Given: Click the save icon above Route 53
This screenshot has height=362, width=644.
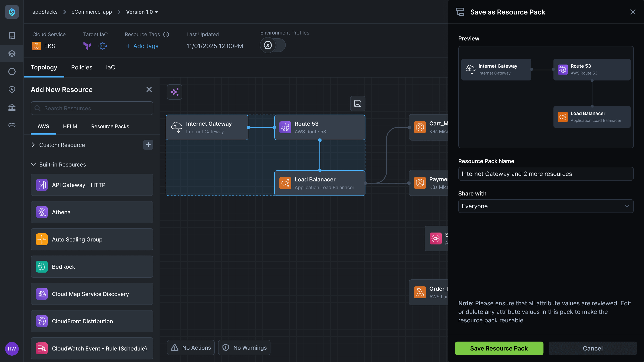Looking at the screenshot, I should [358, 103].
